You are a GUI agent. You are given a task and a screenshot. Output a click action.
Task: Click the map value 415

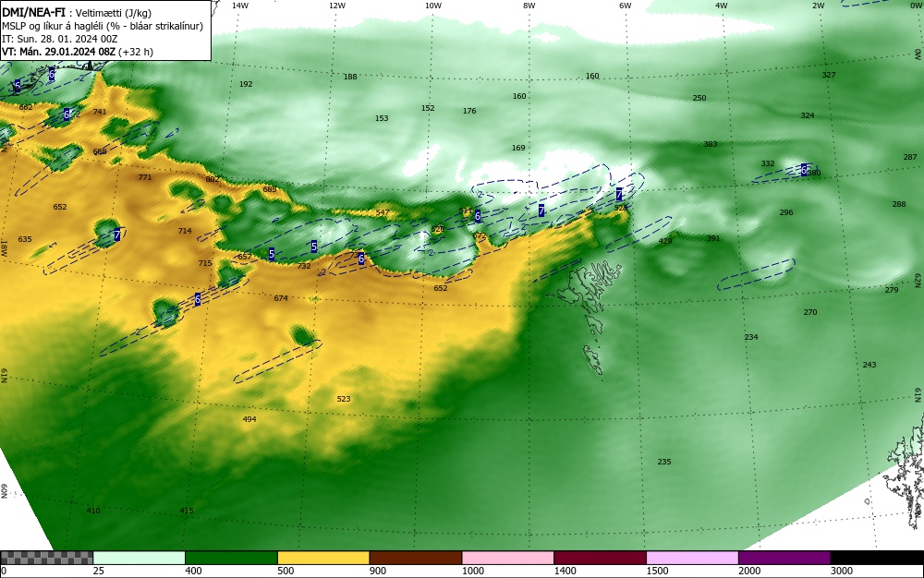click(187, 511)
